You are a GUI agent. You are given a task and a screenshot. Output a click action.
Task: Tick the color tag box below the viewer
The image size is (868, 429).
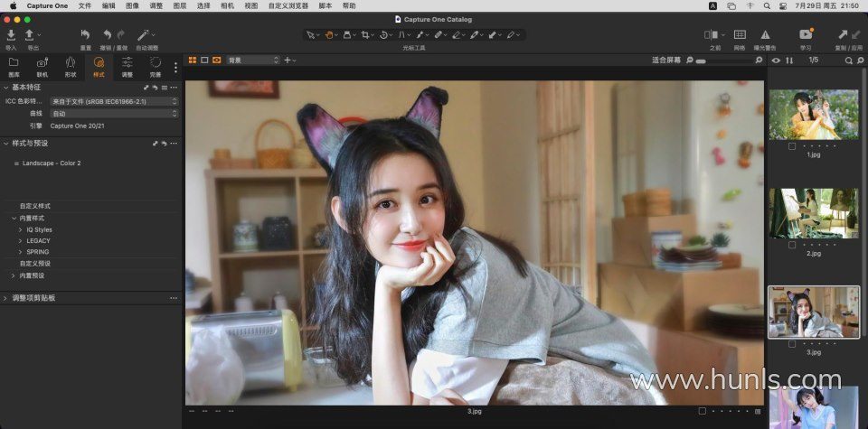[x=702, y=411]
